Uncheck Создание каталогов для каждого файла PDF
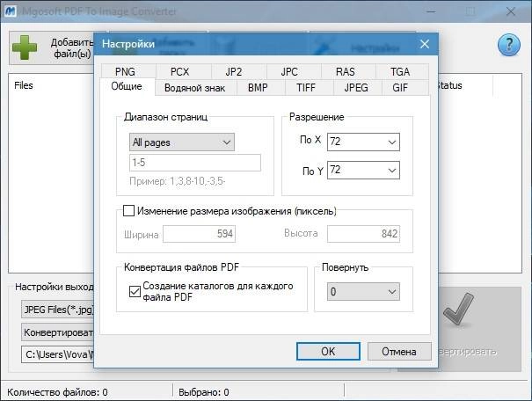The height and width of the screenshot is (401, 532). (x=135, y=291)
